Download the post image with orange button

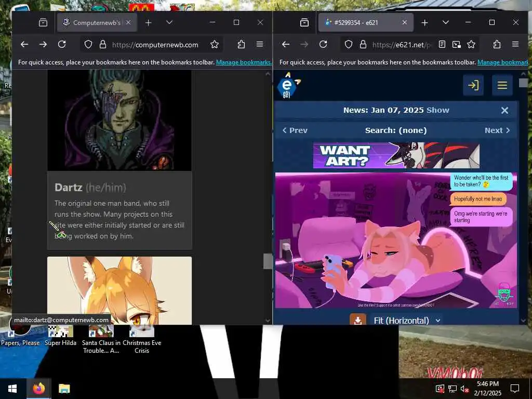coord(358,320)
